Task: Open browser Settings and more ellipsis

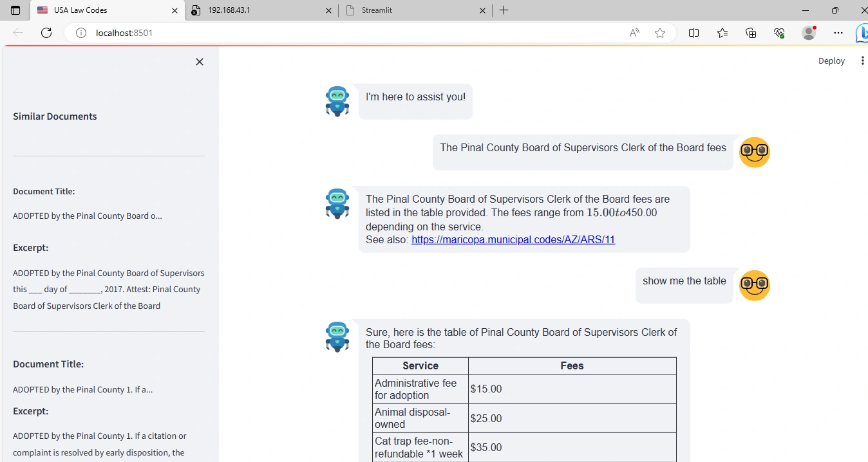Action: coord(838,33)
